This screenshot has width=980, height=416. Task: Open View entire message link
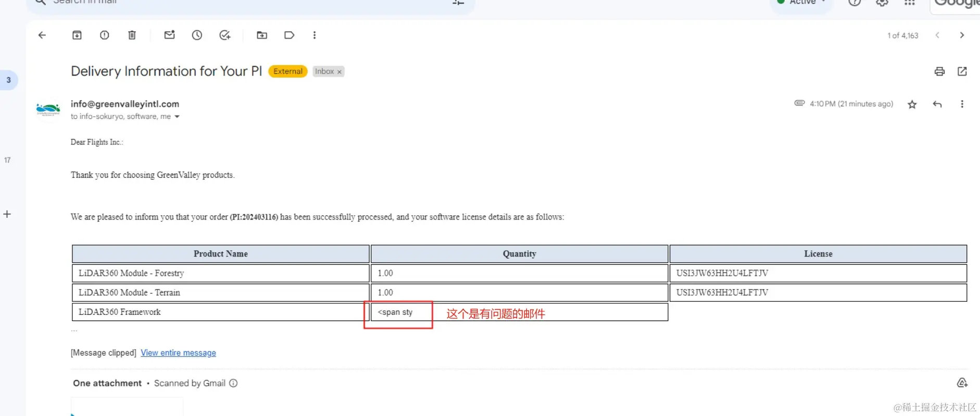[178, 353]
